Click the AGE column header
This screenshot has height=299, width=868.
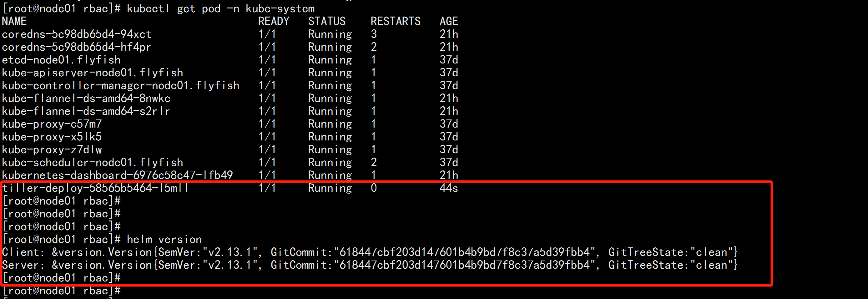tap(449, 21)
